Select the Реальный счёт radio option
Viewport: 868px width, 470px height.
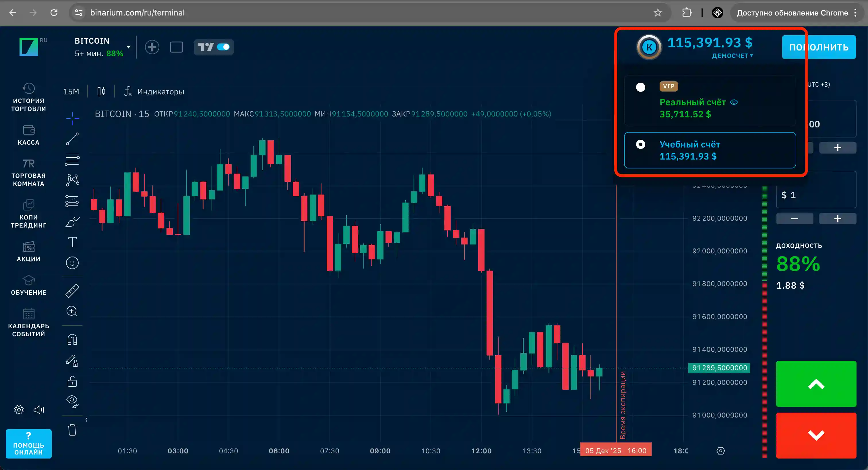coord(640,87)
